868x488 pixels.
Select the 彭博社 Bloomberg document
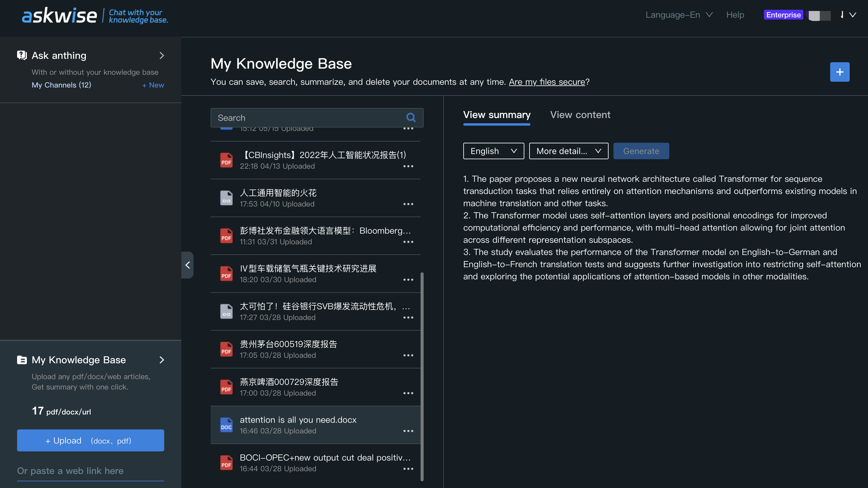click(x=315, y=236)
